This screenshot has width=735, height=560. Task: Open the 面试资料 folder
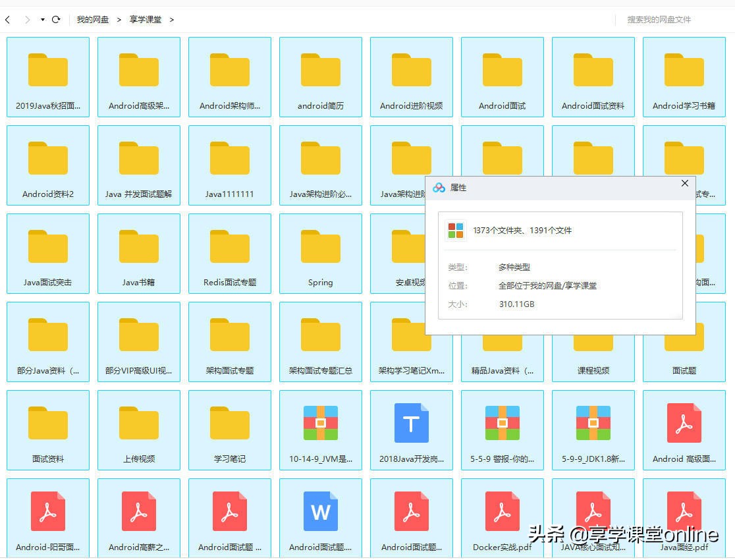click(48, 430)
